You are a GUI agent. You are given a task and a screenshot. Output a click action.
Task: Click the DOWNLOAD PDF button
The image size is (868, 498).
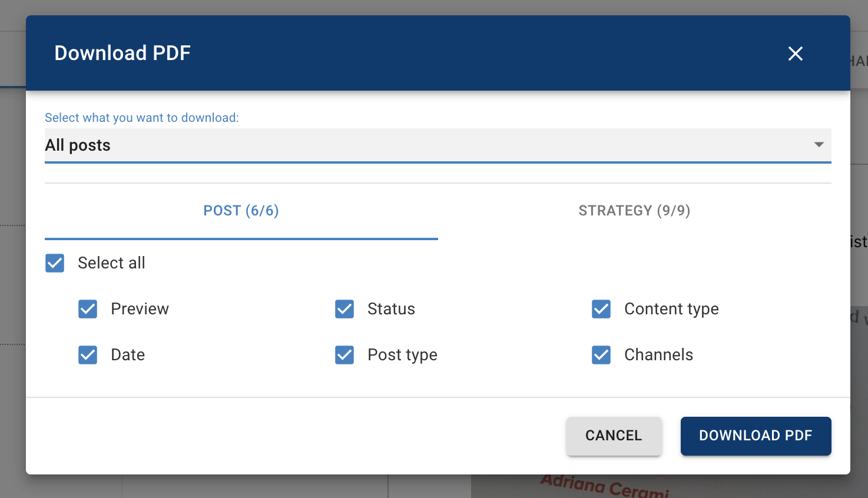pos(756,436)
